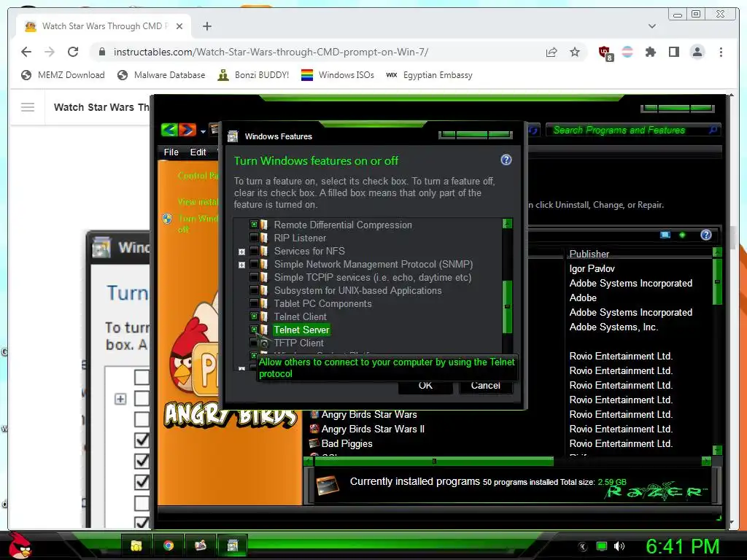This screenshot has width=747, height=560.
Task: Expand the Simple Network Management Protocol node
Action: (241, 265)
